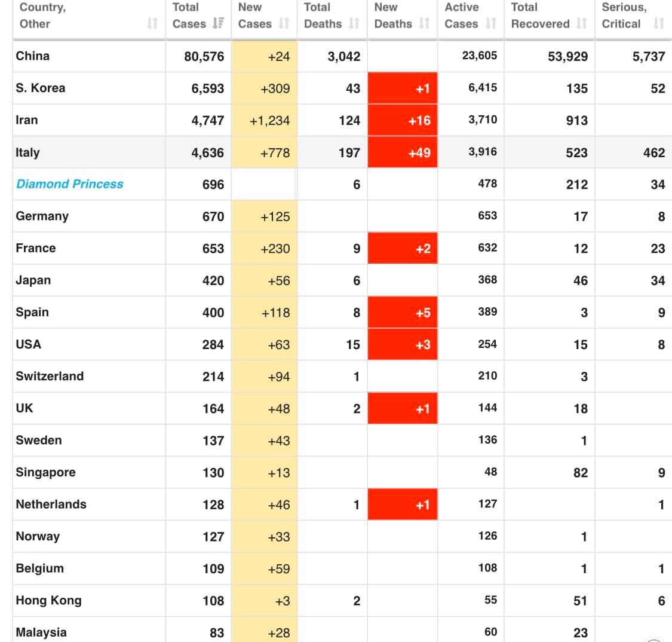Click the New Deaths sort arrows icon
This screenshot has height=642, width=672.
[424, 23]
